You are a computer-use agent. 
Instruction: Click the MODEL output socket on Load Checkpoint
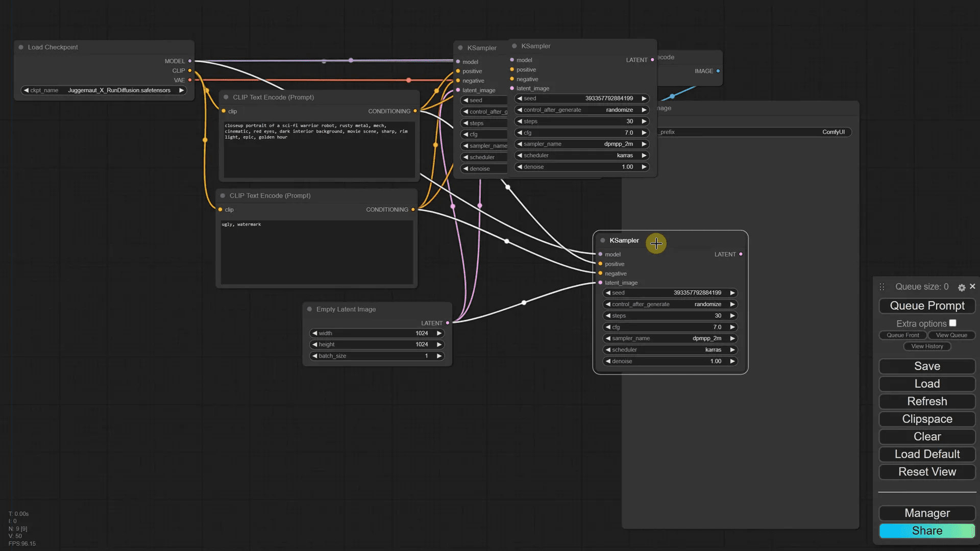pos(189,61)
